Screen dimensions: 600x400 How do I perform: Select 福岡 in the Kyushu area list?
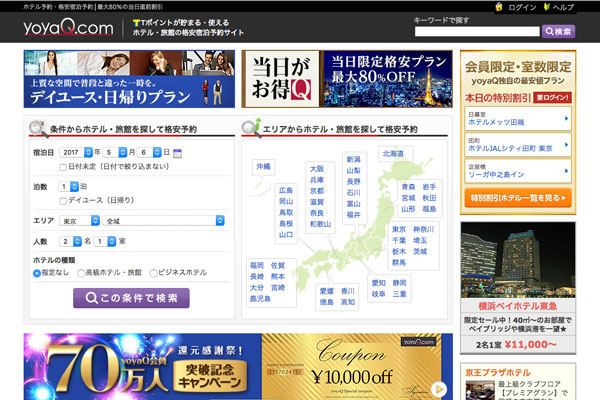point(257,265)
